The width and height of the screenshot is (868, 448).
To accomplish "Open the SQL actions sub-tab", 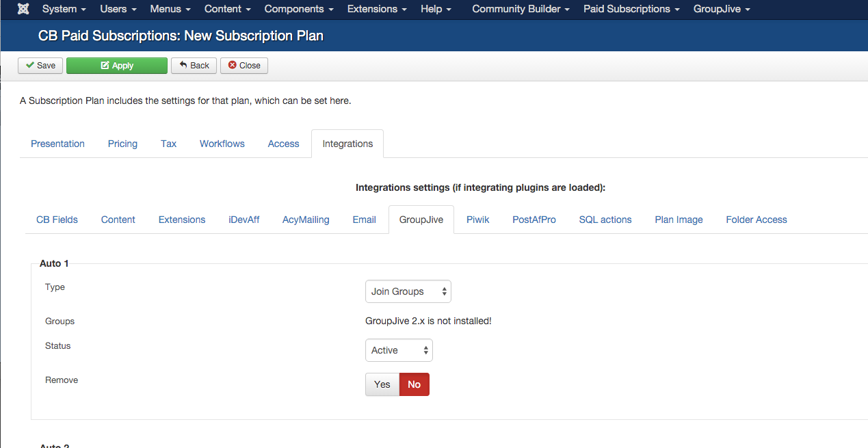I will coord(605,220).
